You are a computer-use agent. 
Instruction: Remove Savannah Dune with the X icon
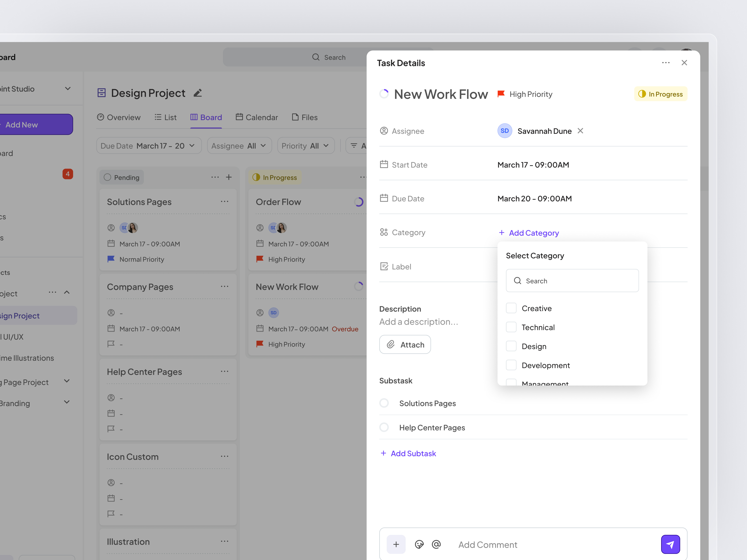[580, 131]
